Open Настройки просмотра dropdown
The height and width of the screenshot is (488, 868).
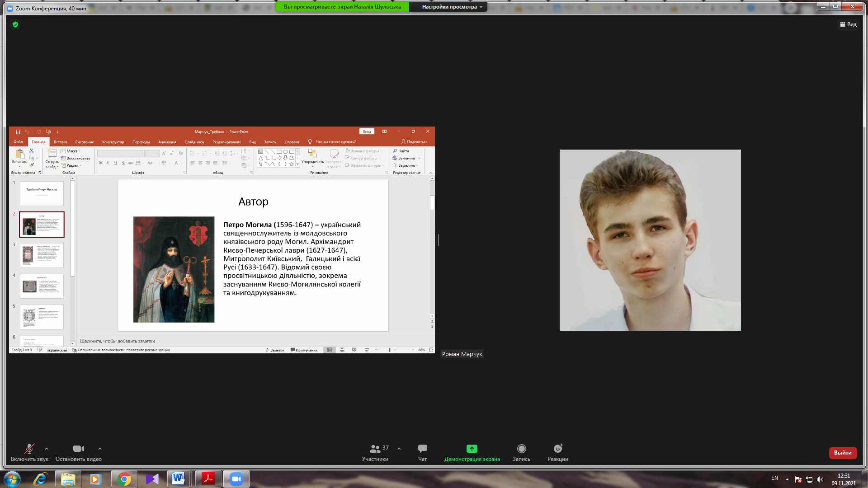452,7
